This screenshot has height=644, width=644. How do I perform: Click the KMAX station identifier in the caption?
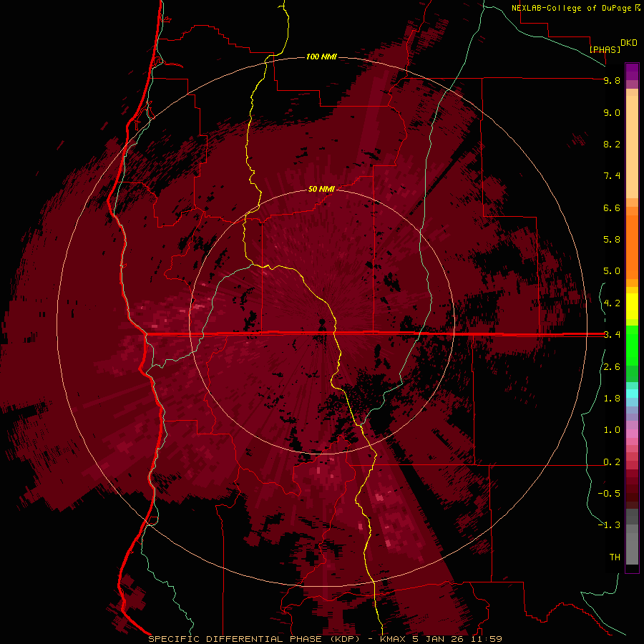click(393, 639)
